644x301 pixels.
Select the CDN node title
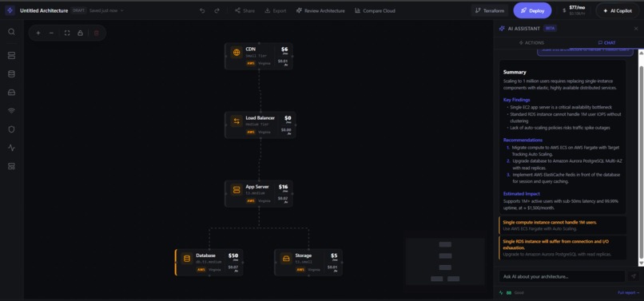251,50
